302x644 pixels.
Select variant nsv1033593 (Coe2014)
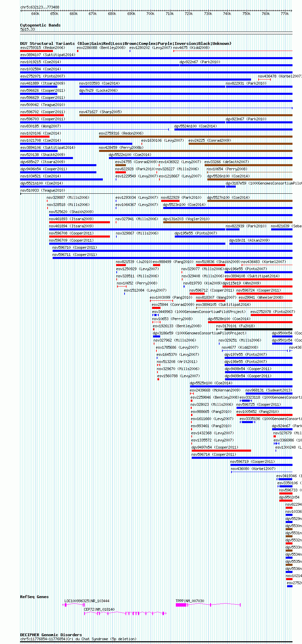99,84
